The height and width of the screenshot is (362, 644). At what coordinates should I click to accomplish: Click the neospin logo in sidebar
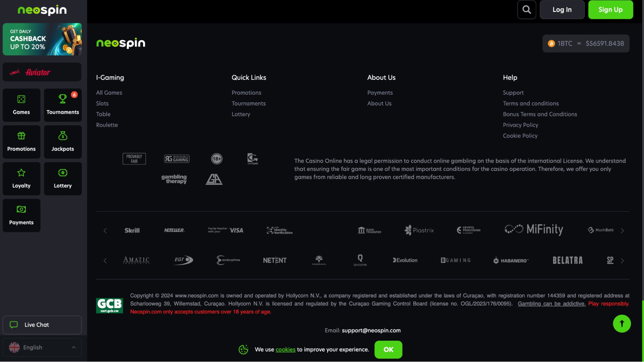pos(42,10)
